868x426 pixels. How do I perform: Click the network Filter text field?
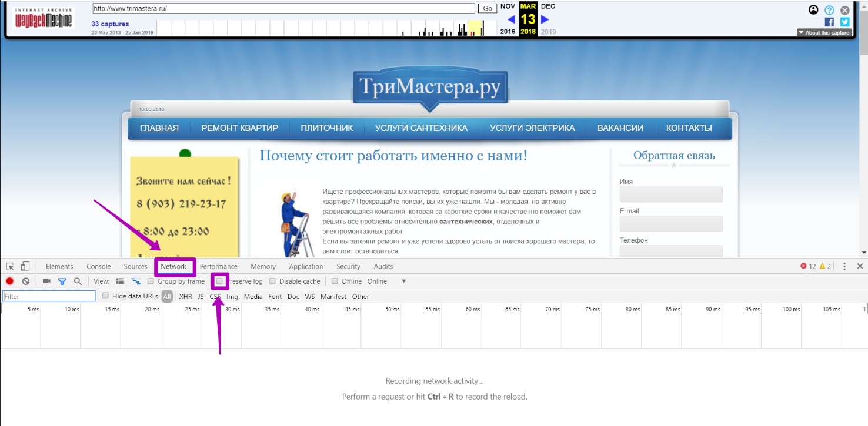click(x=49, y=296)
